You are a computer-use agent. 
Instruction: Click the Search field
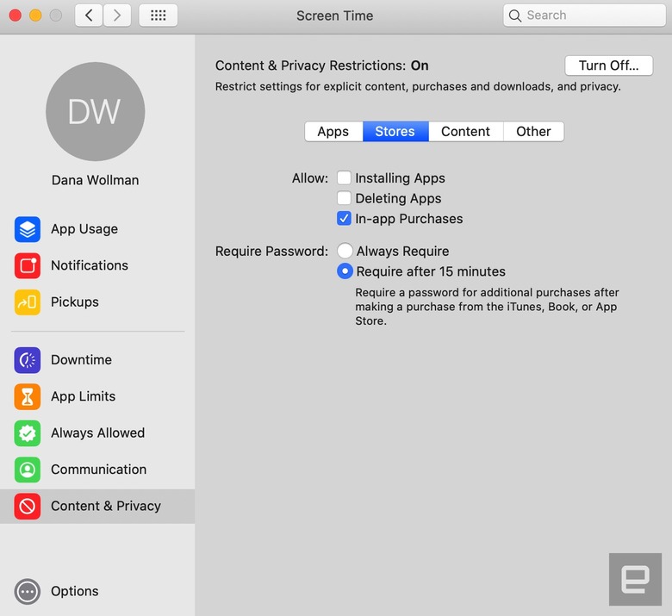point(584,16)
